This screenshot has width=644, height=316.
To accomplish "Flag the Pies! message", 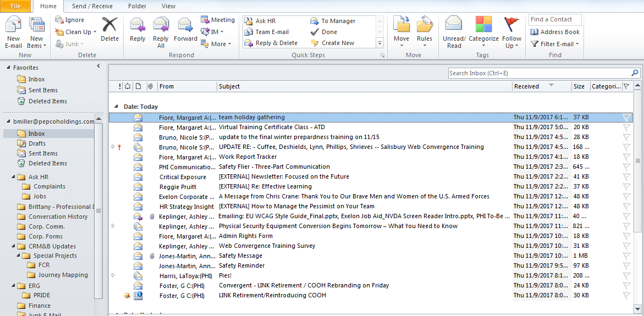I will 626,275.
